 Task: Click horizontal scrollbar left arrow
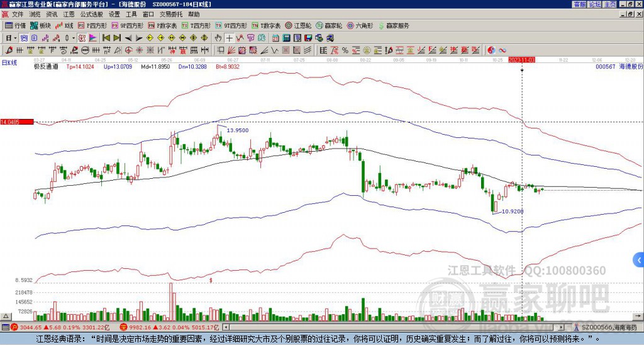[x=226, y=327]
